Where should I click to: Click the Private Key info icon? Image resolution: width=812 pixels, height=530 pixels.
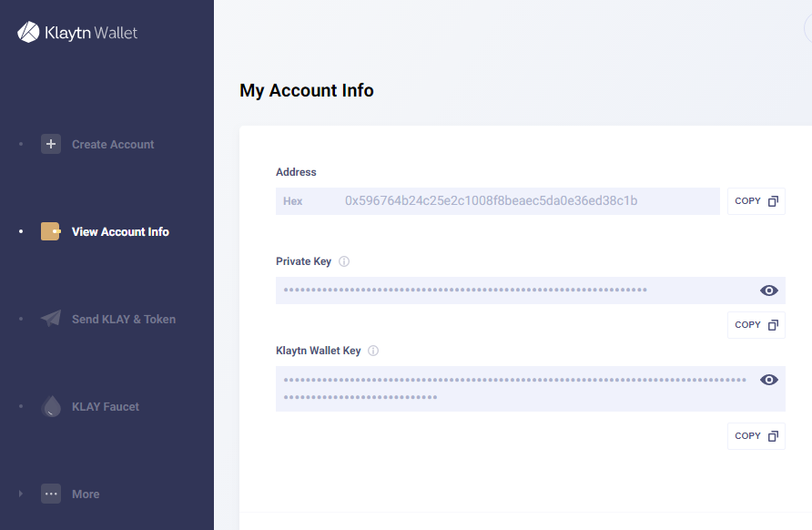(344, 261)
